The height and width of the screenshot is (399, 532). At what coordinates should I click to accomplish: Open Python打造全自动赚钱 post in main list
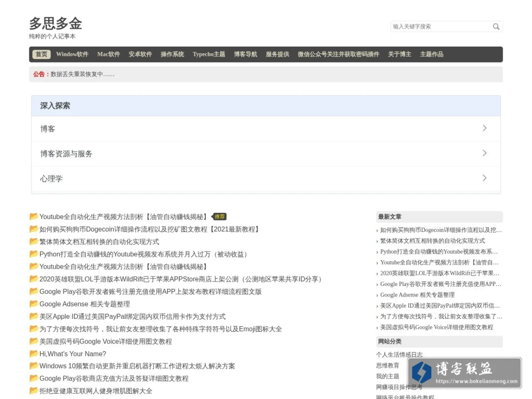click(145, 254)
